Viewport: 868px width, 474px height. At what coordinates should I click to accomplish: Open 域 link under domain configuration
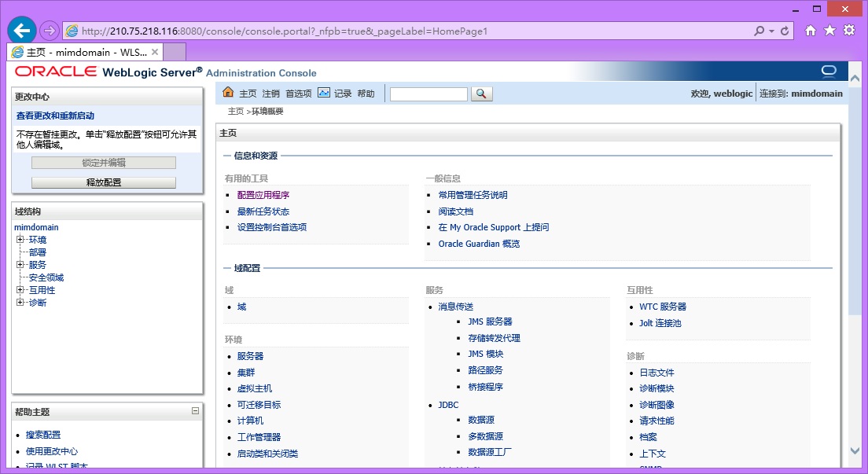(242, 307)
